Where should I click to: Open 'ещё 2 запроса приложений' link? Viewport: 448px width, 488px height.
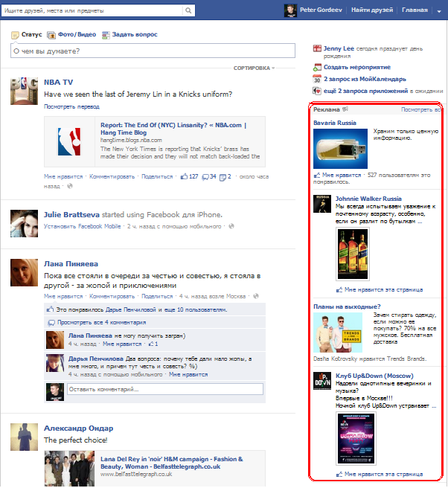366,91
